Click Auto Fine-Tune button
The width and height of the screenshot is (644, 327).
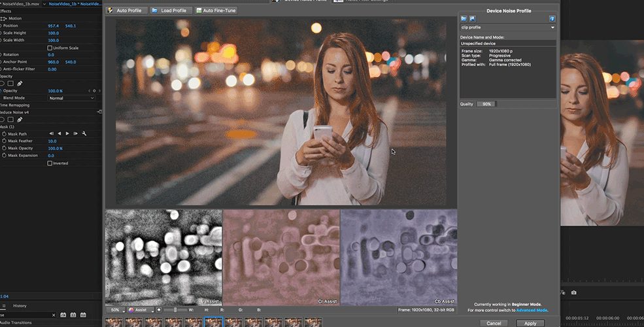click(x=216, y=10)
